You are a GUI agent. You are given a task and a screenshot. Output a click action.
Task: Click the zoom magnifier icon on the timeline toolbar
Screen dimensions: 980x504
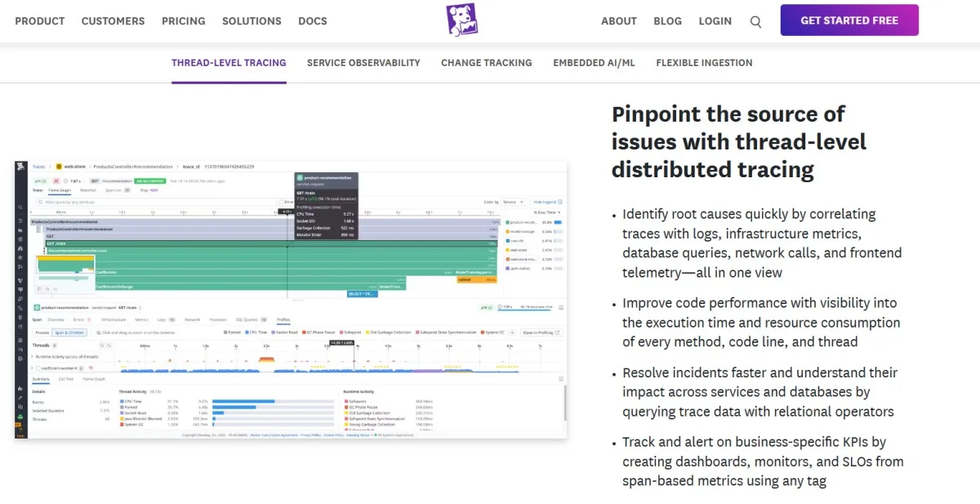point(98,332)
